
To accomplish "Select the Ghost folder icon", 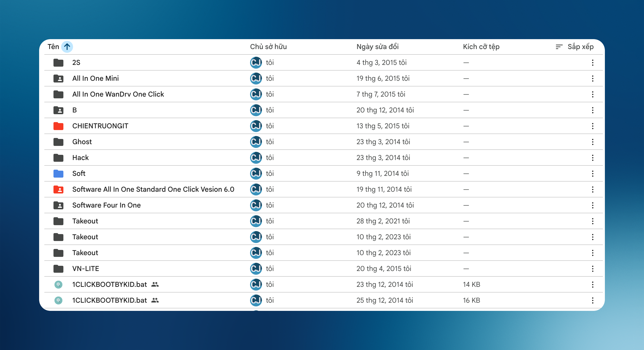I will [58, 142].
